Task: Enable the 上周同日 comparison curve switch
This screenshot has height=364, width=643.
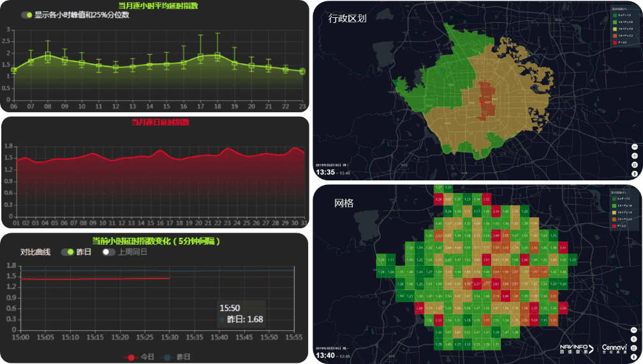Action: click(x=109, y=252)
